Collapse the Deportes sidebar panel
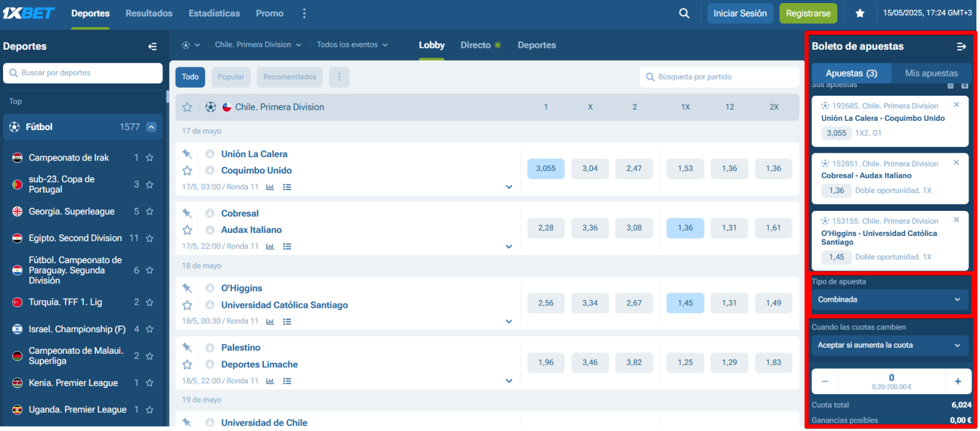Image resolution: width=980 pixels, height=431 pixels. tap(153, 47)
